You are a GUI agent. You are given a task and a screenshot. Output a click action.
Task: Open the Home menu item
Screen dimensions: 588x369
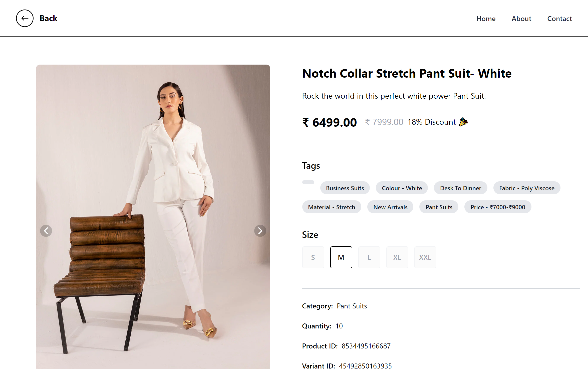coord(486,19)
